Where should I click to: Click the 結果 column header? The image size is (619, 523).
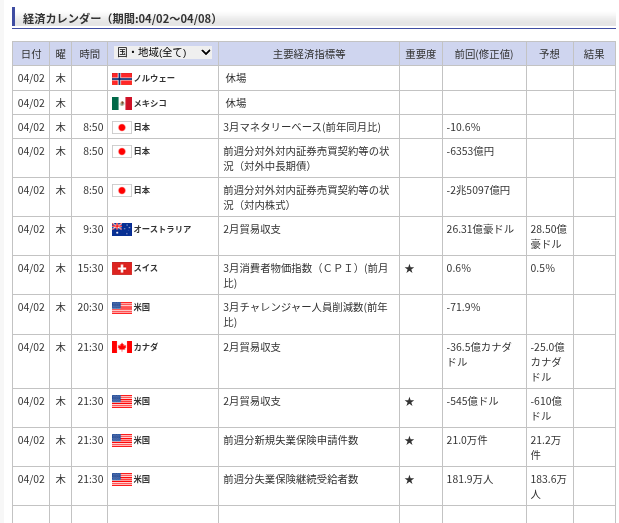coord(594,54)
